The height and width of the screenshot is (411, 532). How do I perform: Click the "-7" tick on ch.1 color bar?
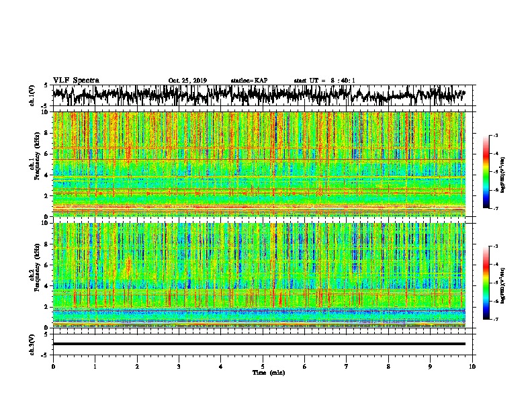coord(495,208)
